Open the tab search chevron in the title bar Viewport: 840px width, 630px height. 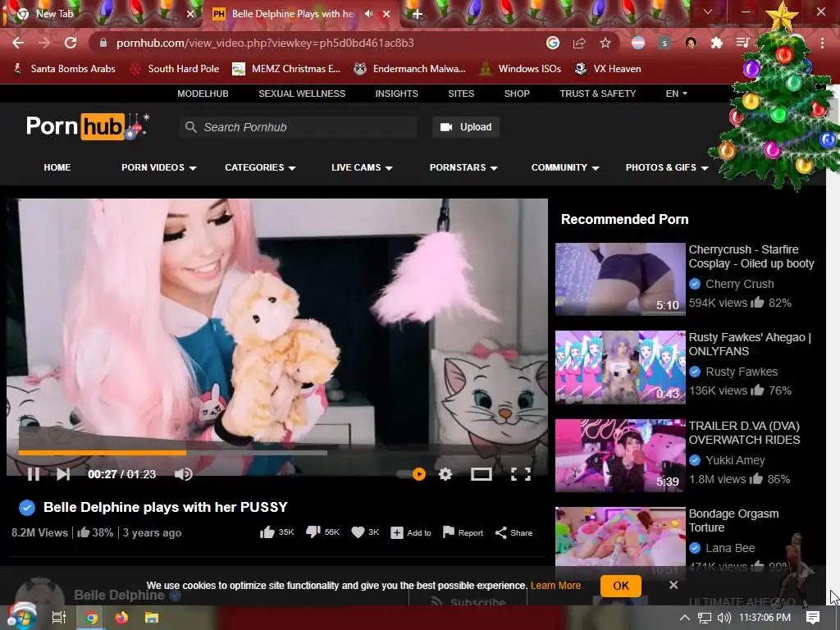click(x=708, y=11)
